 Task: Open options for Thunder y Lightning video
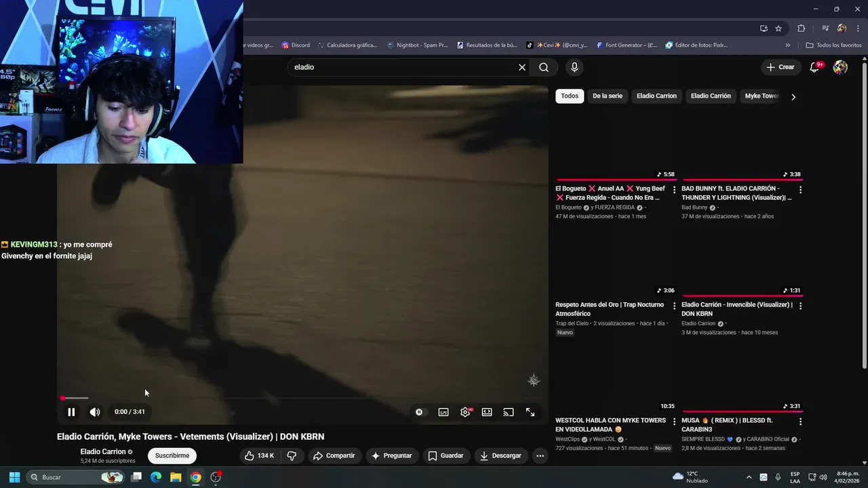(800, 190)
